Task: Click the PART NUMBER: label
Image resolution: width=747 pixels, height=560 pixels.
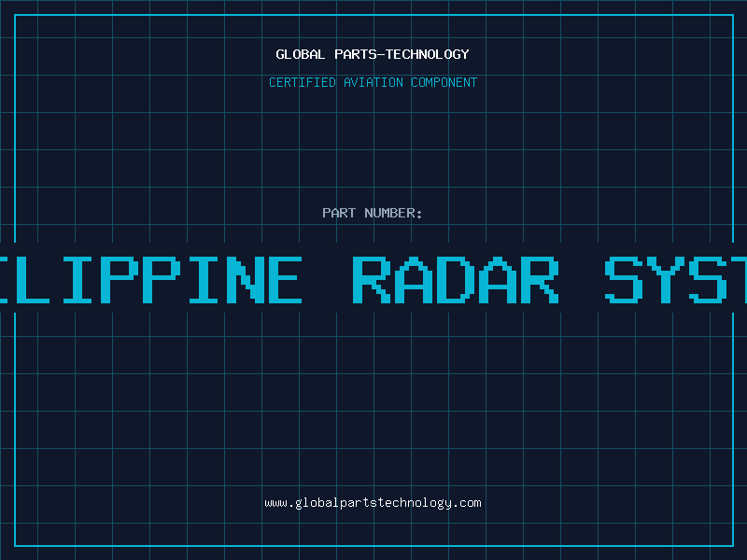Action: 372,213
